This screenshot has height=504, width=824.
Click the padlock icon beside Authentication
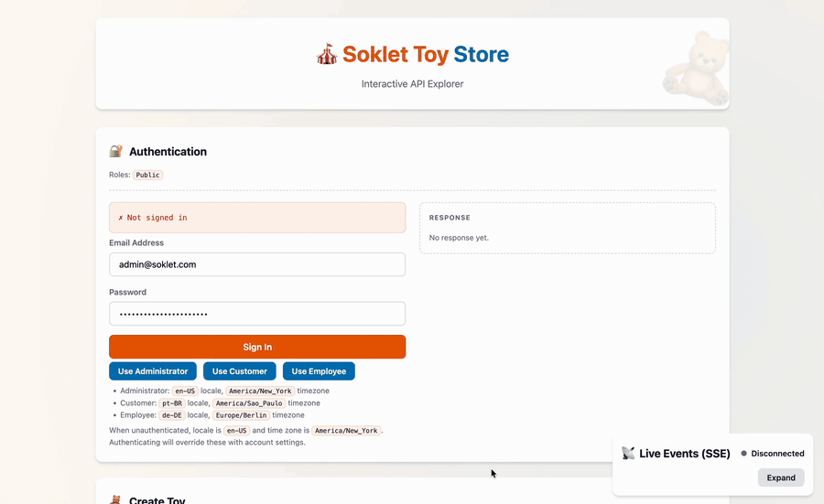point(116,152)
